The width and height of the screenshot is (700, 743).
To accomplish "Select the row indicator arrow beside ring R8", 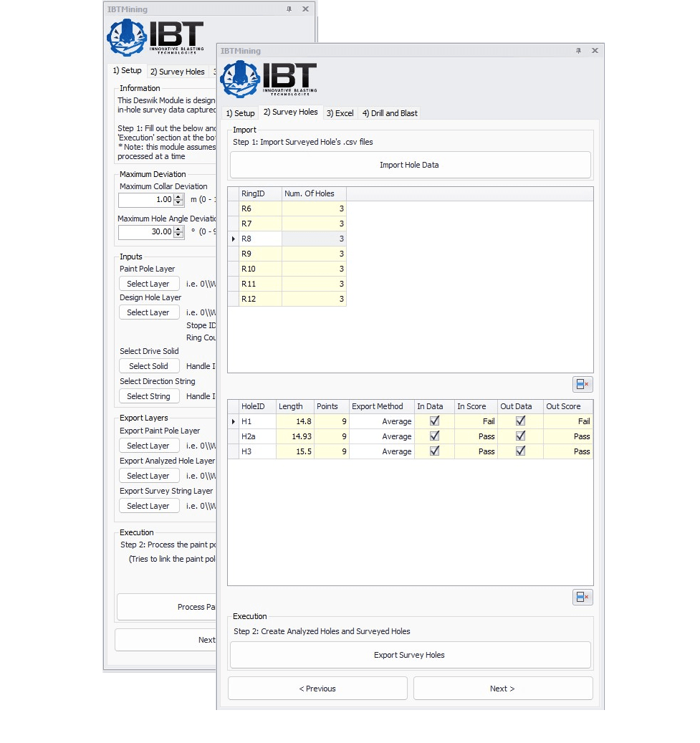I will (x=233, y=239).
